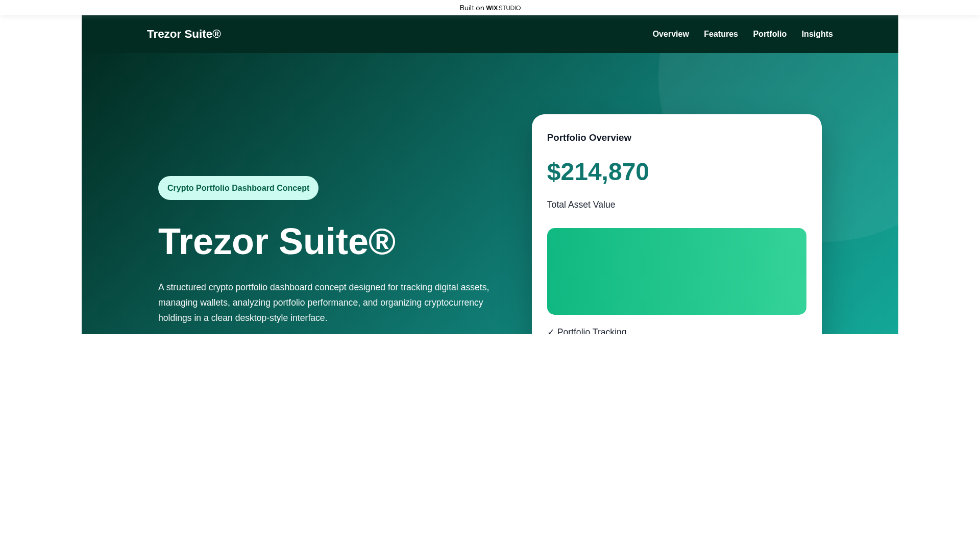Click the large Trezor Suite® hero heading
The height and width of the screenshot is (551, 980).
277,241
